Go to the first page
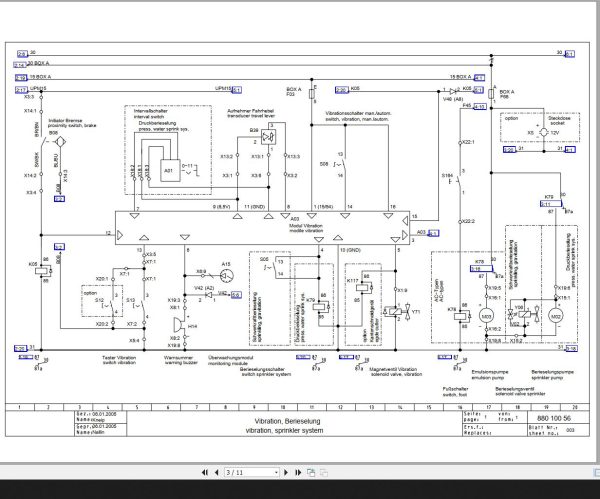This screenshot has height=499, width=600. pyautogui.click(x=205, y=473)
